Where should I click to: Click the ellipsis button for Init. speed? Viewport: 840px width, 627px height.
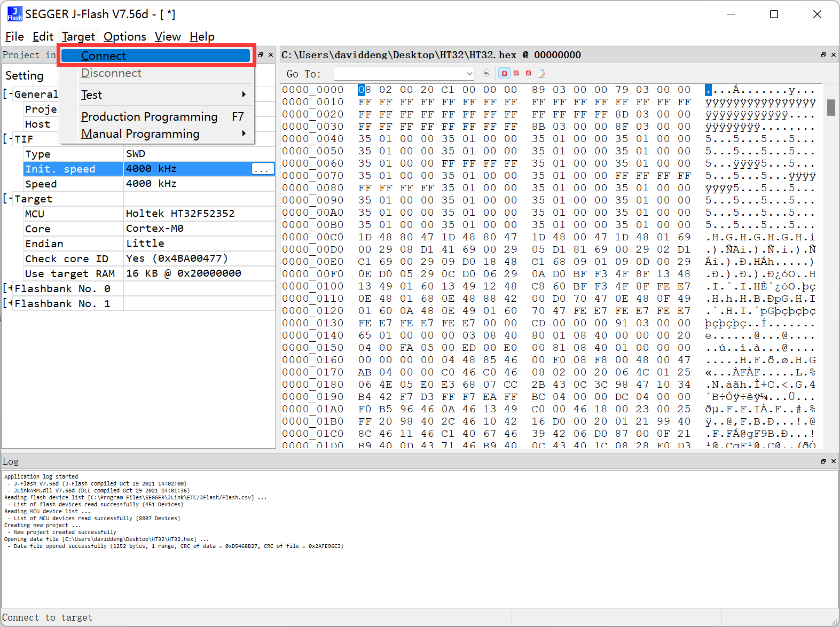[x=262, y=169]
